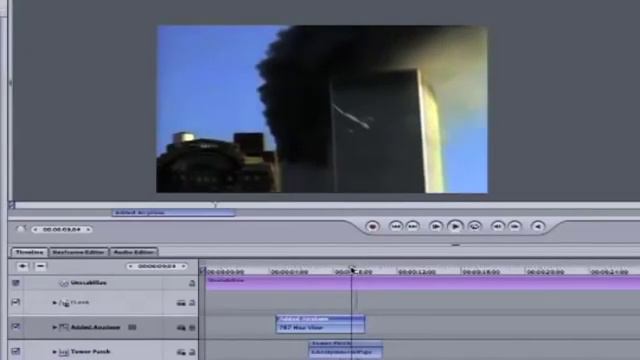Click Play from start button
640x360 pixels.
point(436,226)
